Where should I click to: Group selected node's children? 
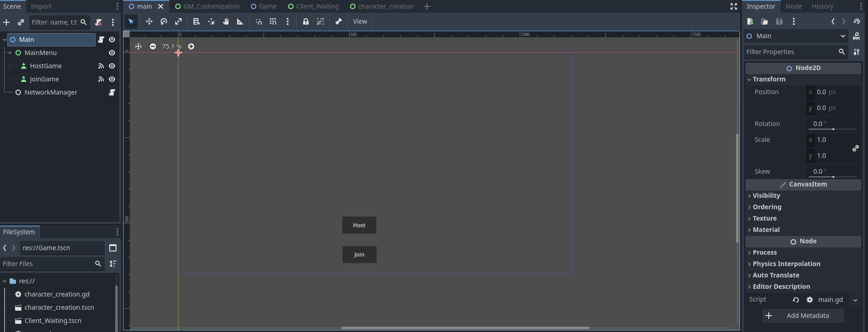[320, 21]
